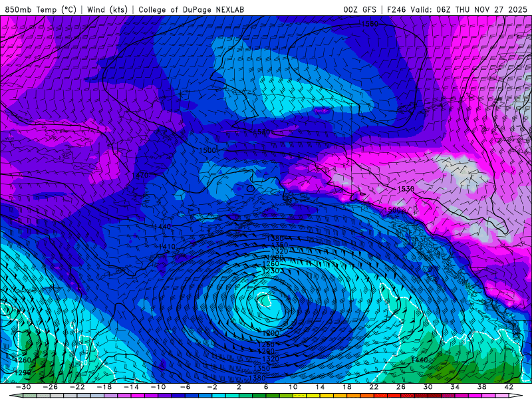
Task: Click the colorbar's left arrow end cap
Action: click(x=16, y=396)
